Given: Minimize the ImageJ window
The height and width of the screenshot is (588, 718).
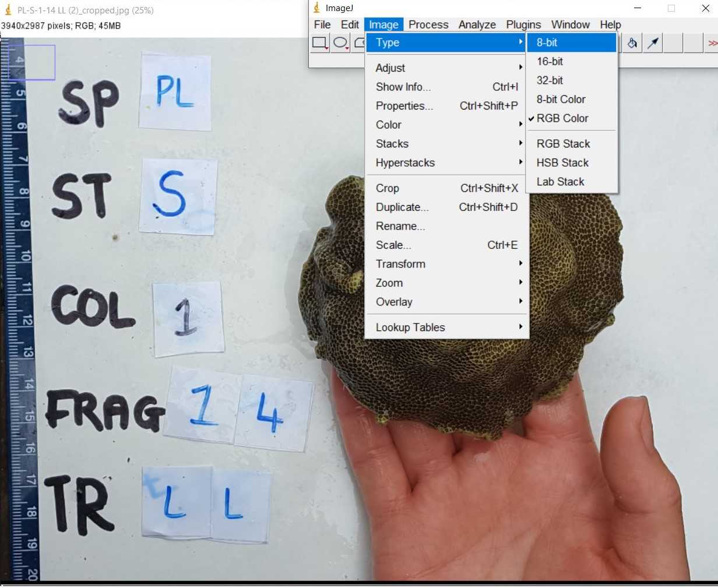Looking at the screenshot, I should (x=638, y=8).
